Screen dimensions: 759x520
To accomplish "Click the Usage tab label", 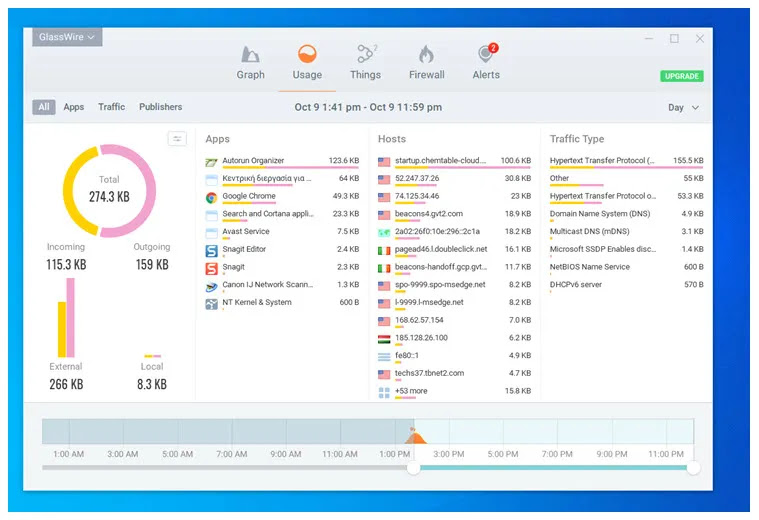I will [307, 75].
